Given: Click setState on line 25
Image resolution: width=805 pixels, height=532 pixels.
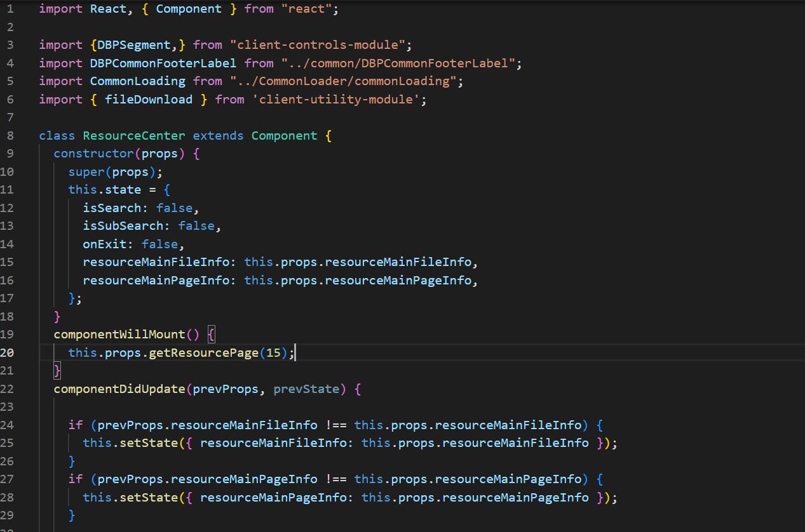Looking at the screenshot, I should tap(149, 443).
